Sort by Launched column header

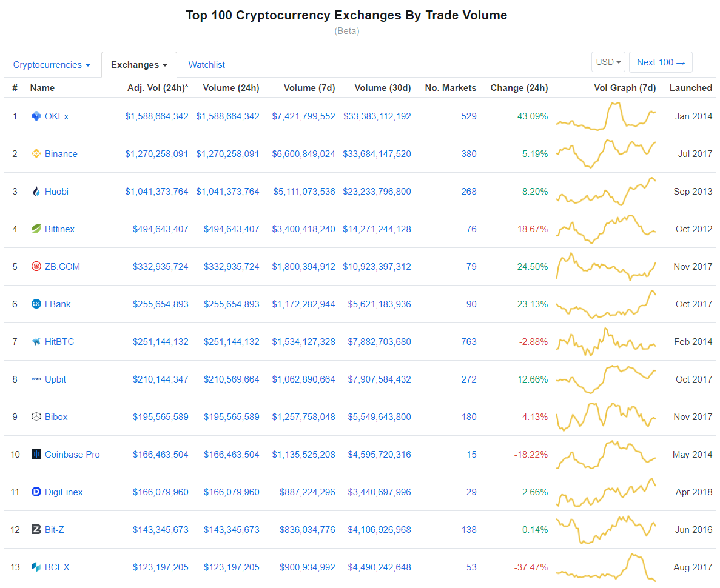691,88
